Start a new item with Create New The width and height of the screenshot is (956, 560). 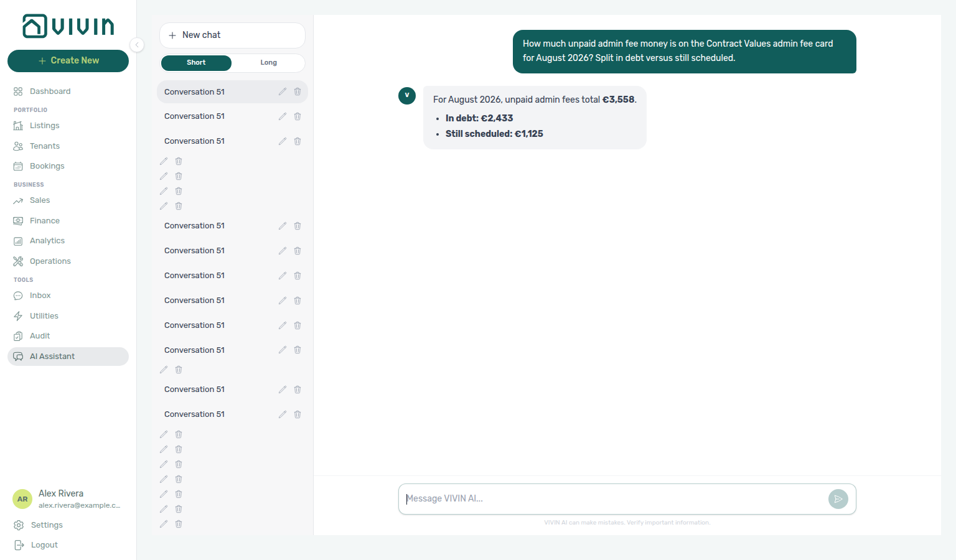tap(68, 60)
